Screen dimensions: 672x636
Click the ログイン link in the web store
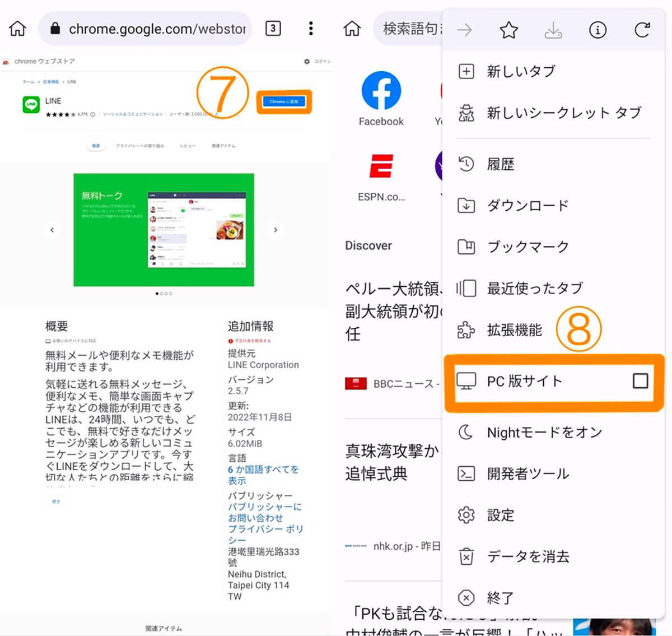tap(323, 61)
